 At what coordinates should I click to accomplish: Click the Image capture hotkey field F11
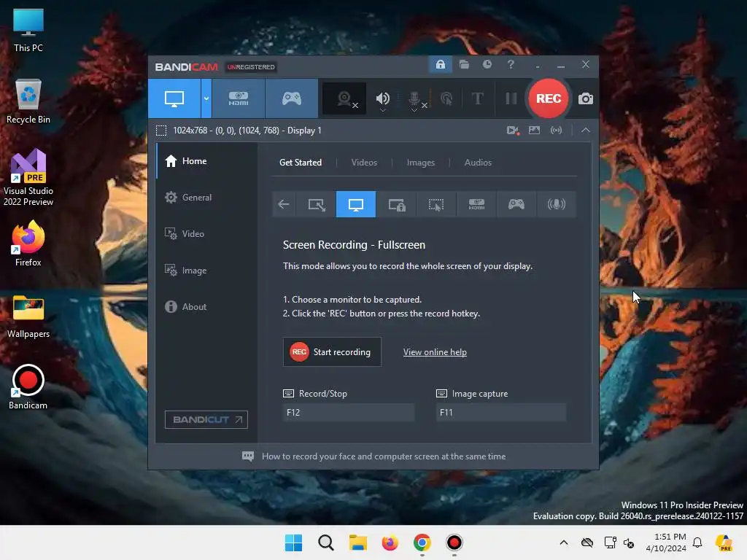(500, 413)
